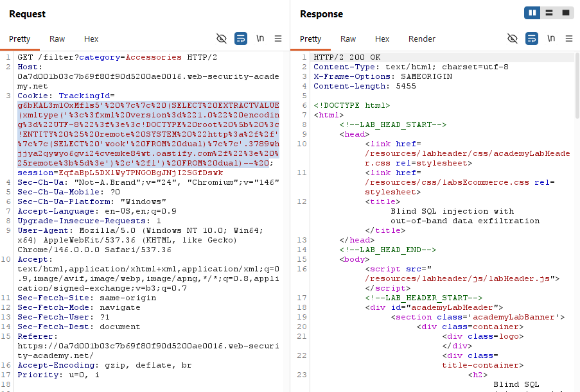Screen dimensions: 580x392
Task: Click the session cookie value
Action: [x=141, y=173]
